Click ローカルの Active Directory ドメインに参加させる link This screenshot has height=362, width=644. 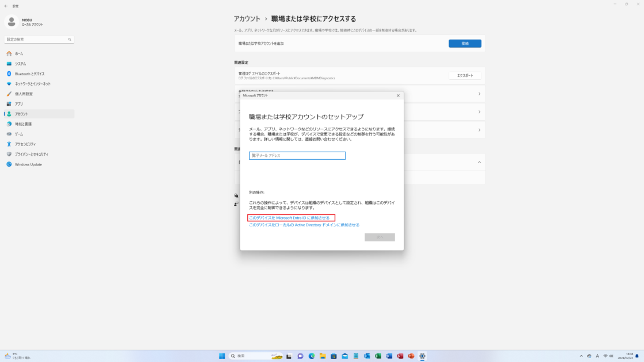pyautogui.click(x=304, y=225)
